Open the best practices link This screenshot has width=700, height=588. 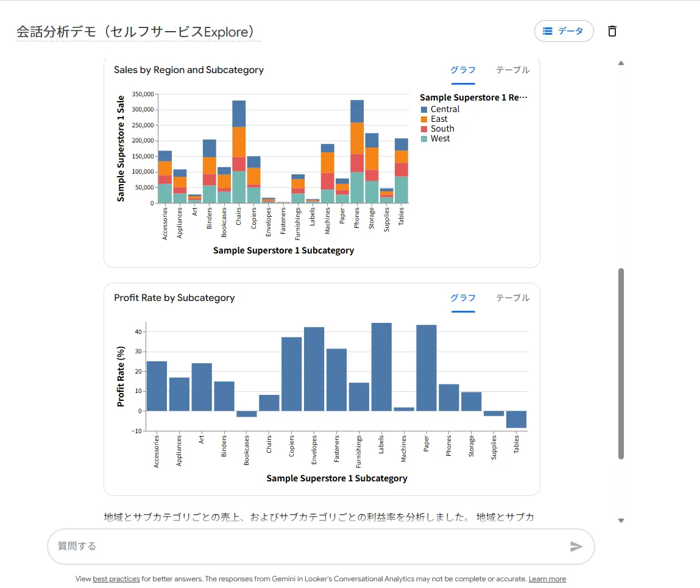[x=116, y=579]
